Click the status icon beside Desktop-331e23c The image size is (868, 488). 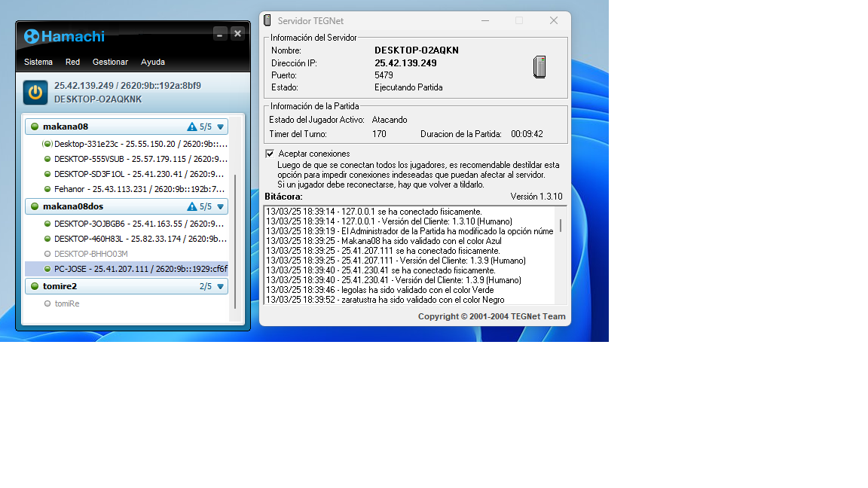[x=47, y=144]
